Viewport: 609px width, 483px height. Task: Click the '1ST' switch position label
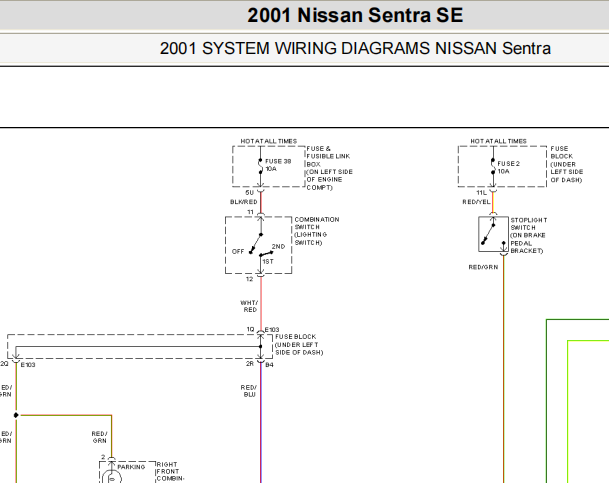(268, 262)
